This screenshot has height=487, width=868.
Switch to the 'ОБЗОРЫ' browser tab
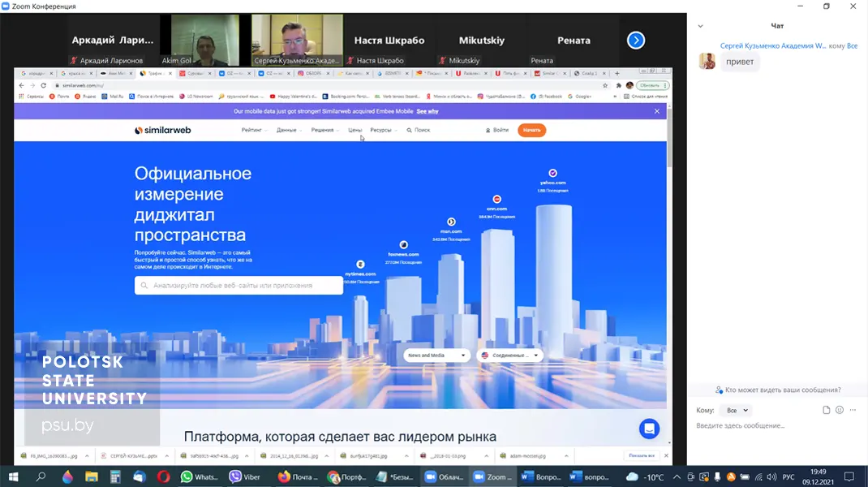click(314, 73)
